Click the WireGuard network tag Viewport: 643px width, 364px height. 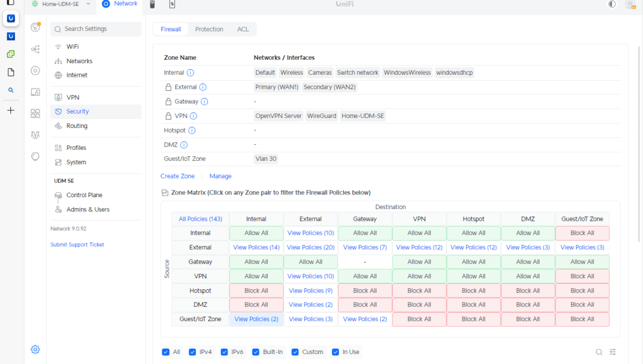pos(321,116)
